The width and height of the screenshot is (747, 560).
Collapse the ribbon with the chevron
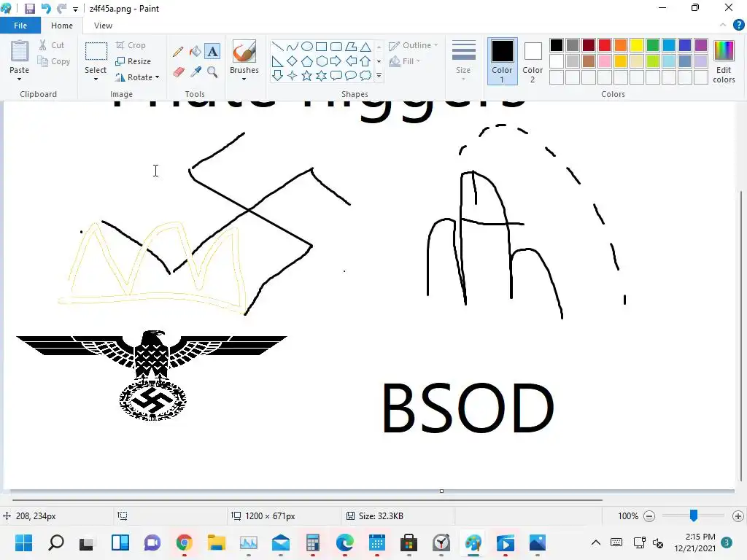(723, 26)
